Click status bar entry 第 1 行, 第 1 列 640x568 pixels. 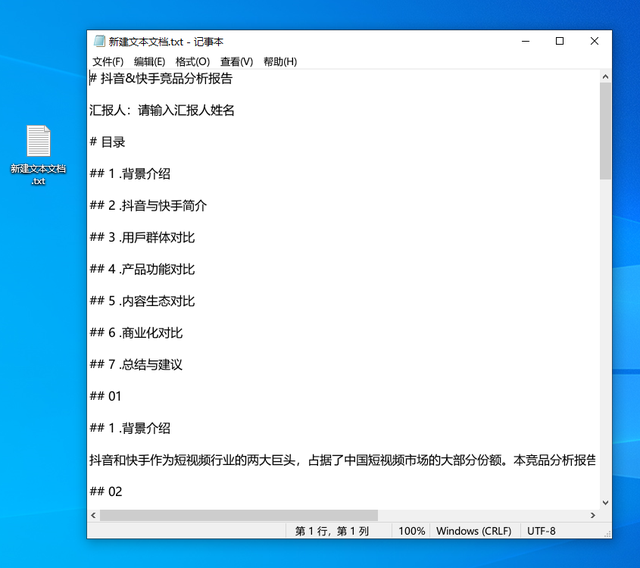[x=332, y=531]
